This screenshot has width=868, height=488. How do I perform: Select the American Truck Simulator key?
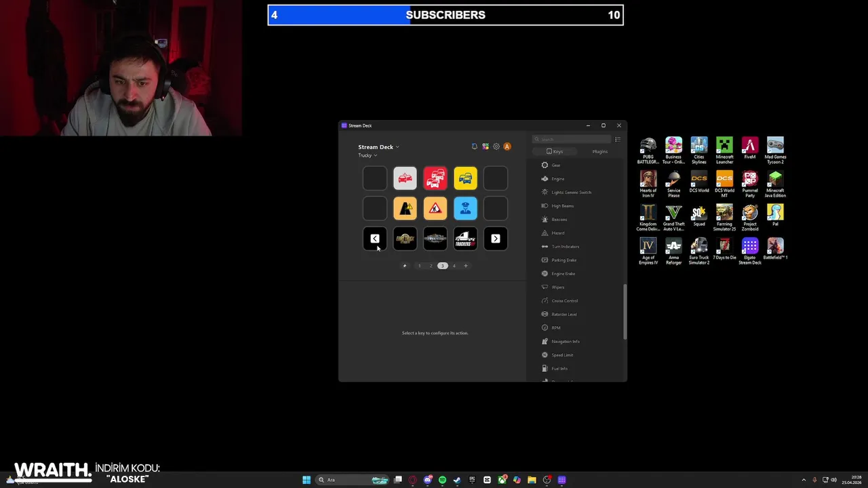click(x=435, y=239)
